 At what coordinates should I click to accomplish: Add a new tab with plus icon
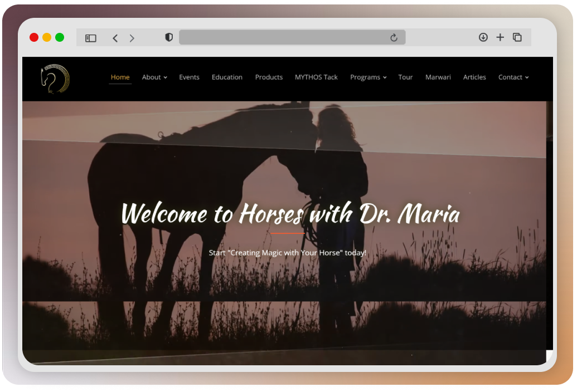tap(500, 37)
